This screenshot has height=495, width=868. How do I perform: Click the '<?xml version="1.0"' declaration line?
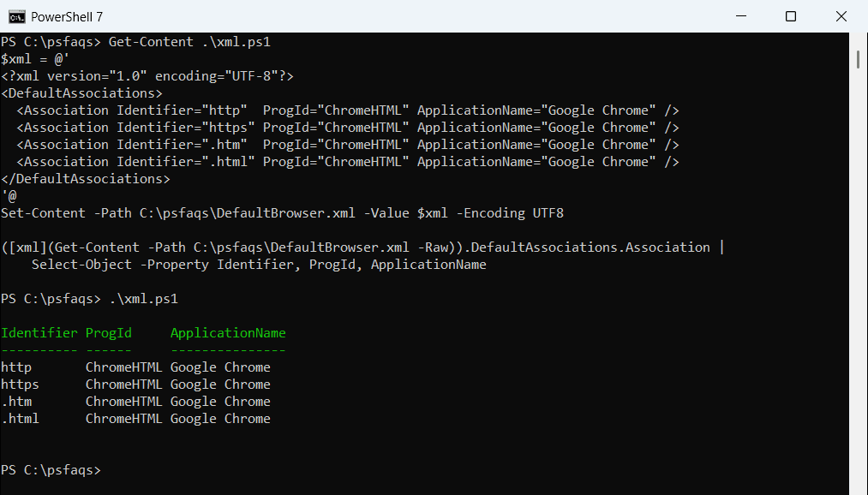(x=147, y=76)
